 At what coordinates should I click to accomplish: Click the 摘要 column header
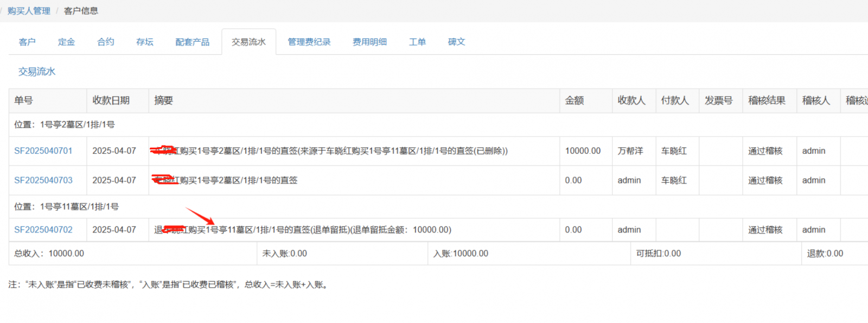click(163, 100)
